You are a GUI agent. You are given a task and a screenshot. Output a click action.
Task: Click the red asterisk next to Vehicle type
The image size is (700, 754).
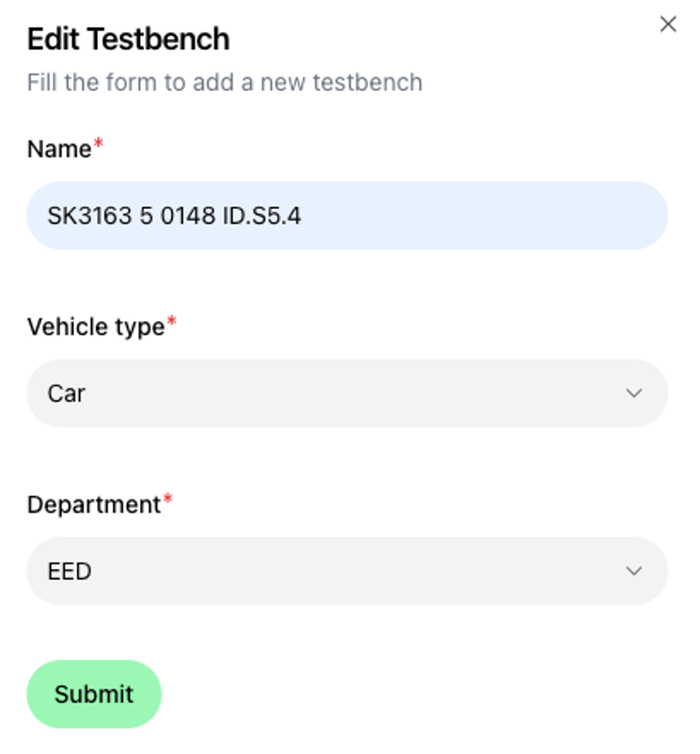click(171, 320)
